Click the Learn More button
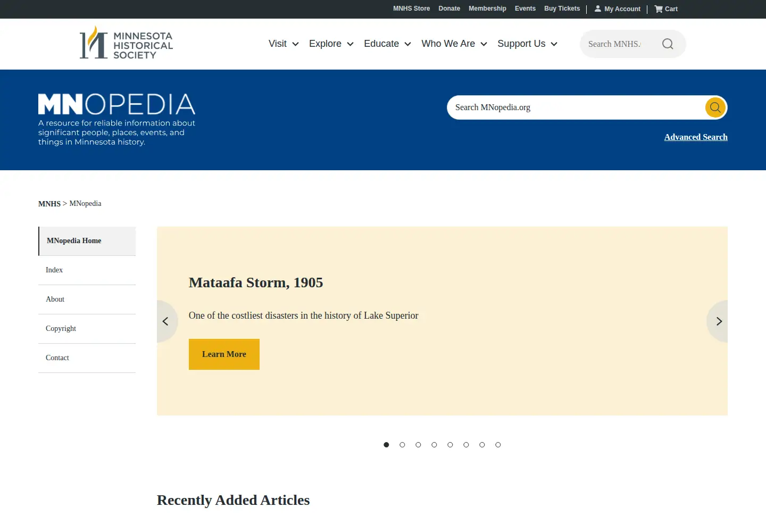The image size is (766, 532). pyautogui.click(x=224, y=354)
